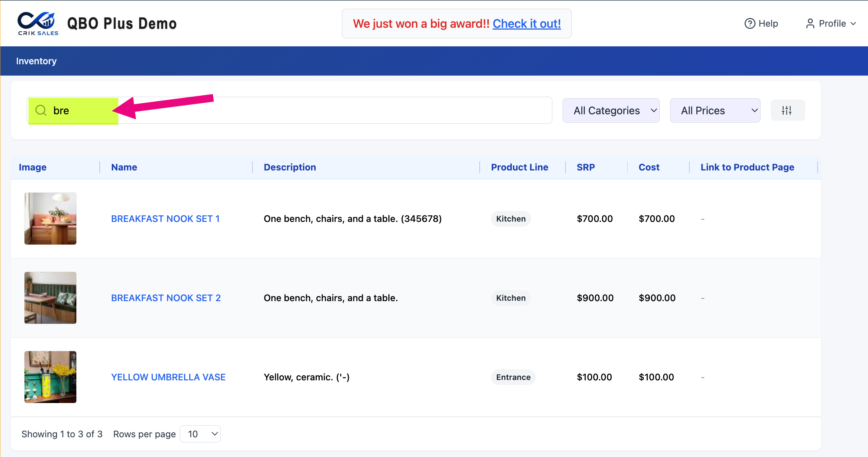Viewport: 868px width, 457px height.
Task: Click Kitchen tag in Nook Set 1 row
Action: pyautogui.click(x=511, y=219)
